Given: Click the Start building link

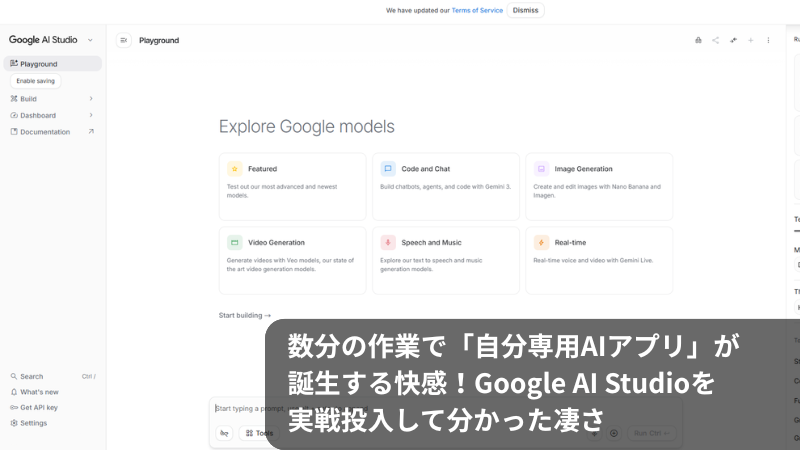Looking at the screenshot, I should tap(244, 315).
